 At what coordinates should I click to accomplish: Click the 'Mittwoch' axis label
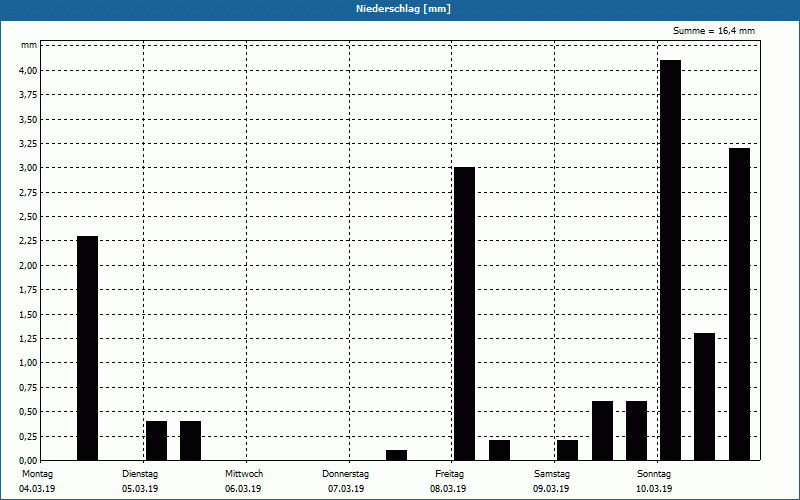[244, 474]
